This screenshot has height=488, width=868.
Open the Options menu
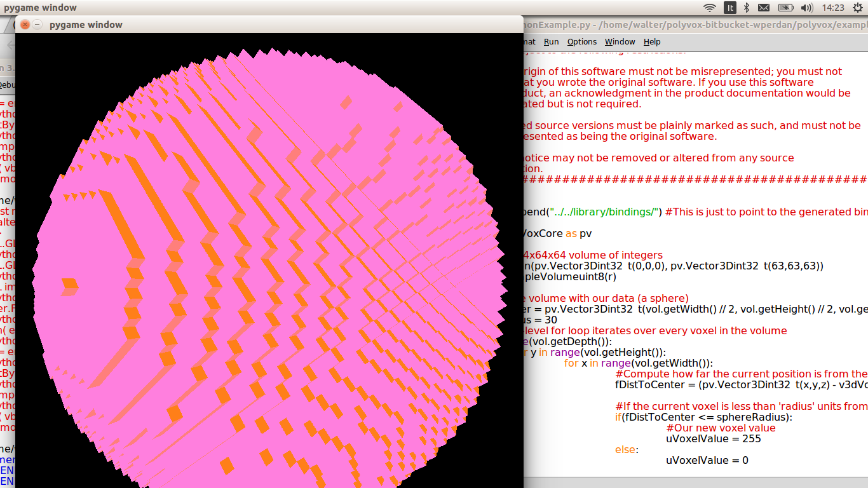[x=582, y=41]
